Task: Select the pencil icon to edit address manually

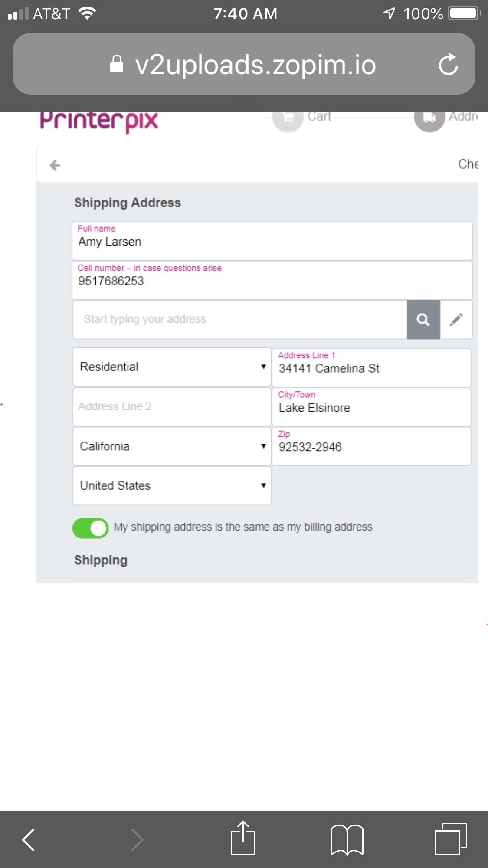Action: click(x=456, y=319)
